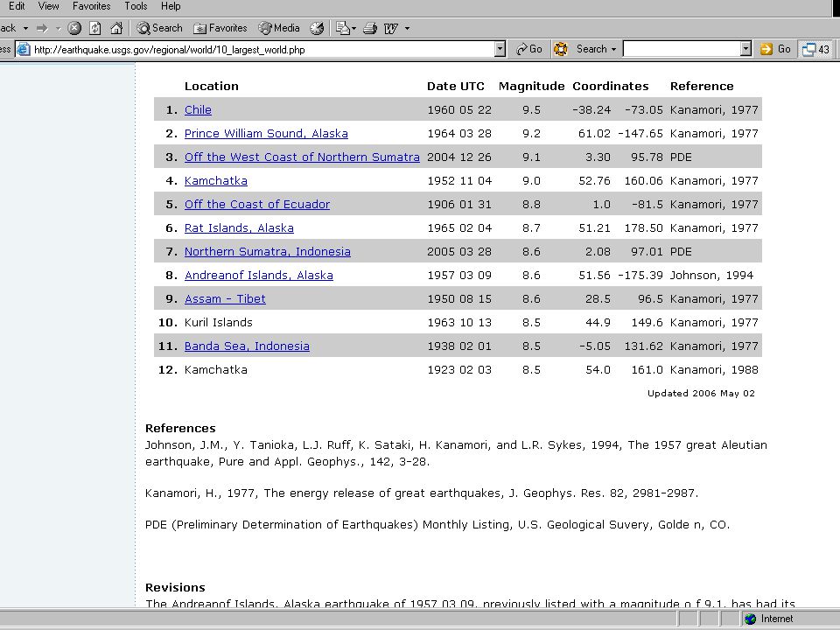
Task: Click the Johnson, 1994 reference cell
Action: [x=711, y=275]
